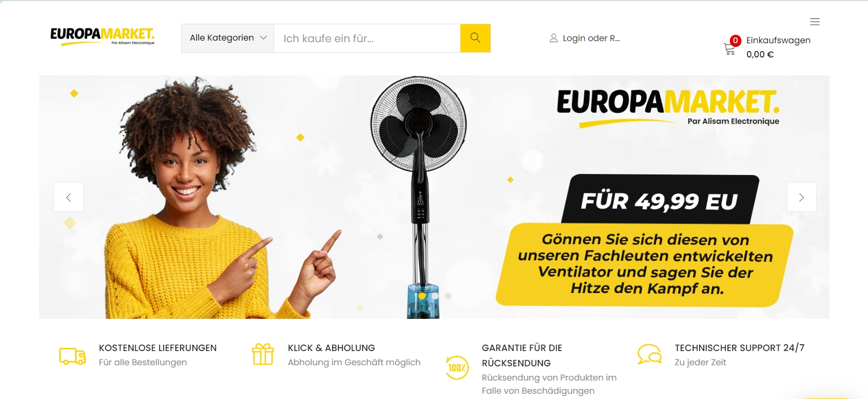Screen dimensions: 868x399
Task: Select the second carousel dot
Action: point(435,296)
